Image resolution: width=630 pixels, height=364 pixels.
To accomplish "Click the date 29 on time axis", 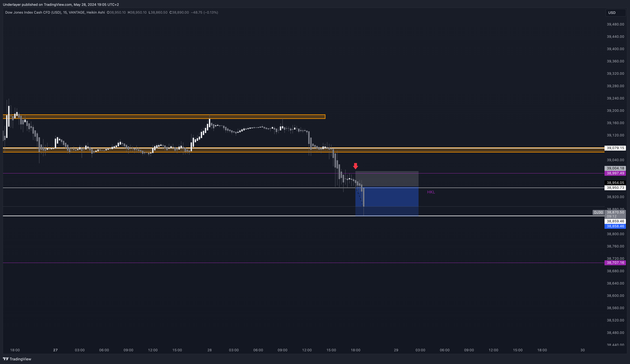I will click(396, 350).
